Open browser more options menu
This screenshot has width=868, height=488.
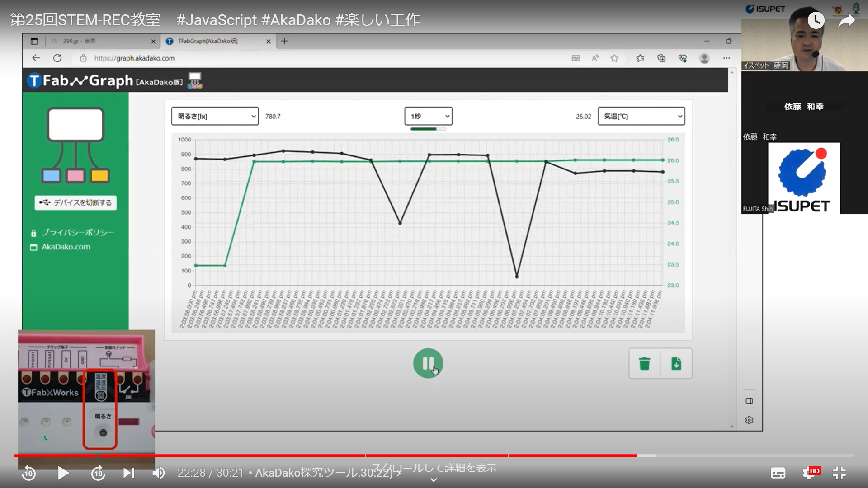(726, 58)
